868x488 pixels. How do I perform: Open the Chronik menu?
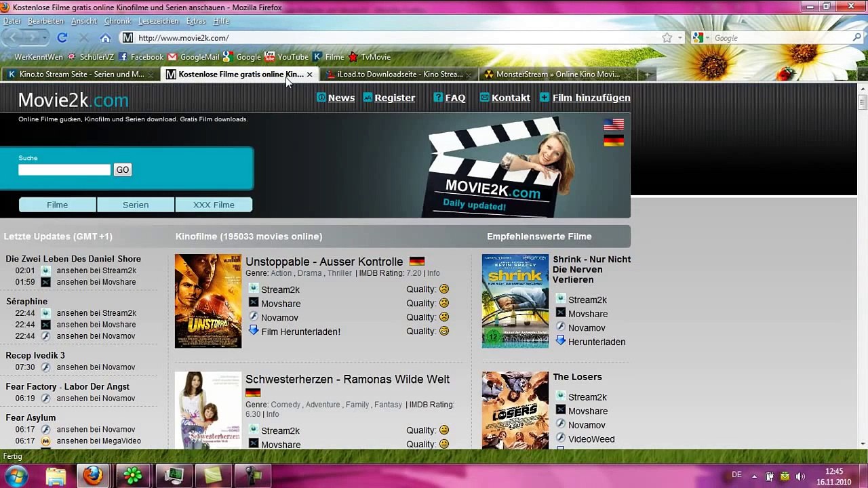tap(117, 21)
